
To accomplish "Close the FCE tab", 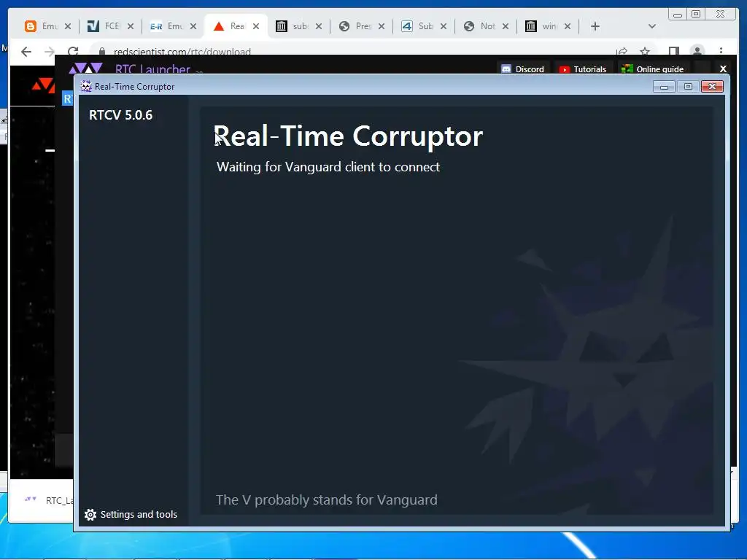I will click(x=131, y=26).
